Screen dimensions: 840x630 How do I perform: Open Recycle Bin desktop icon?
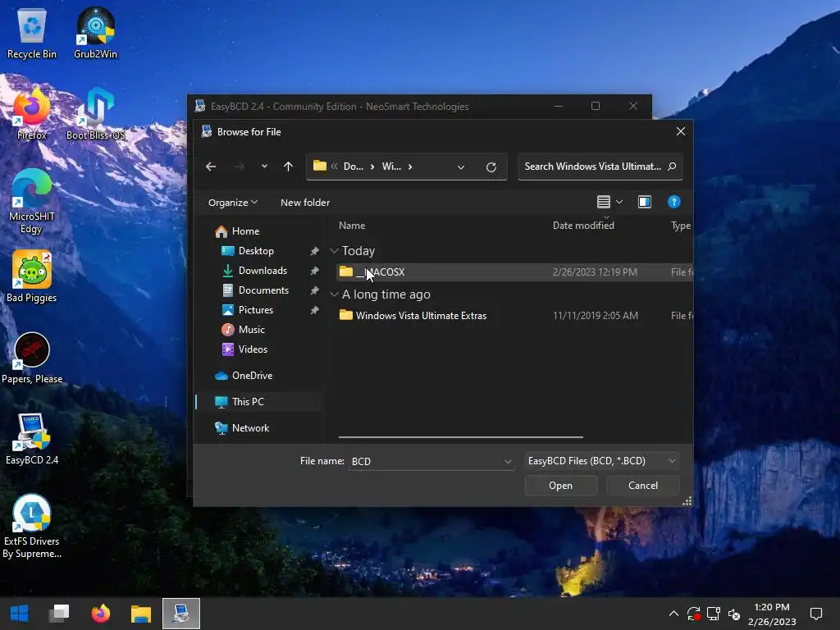32,33
